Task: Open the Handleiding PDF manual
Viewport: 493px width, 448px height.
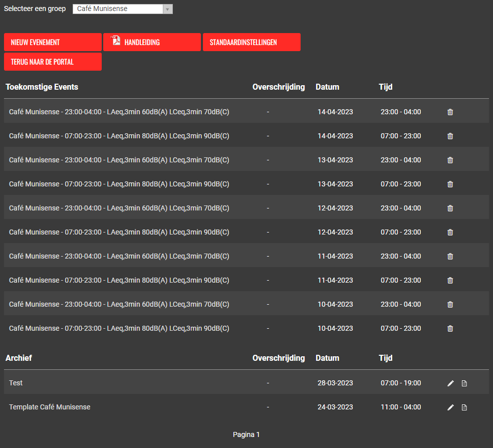Action: 152,42
